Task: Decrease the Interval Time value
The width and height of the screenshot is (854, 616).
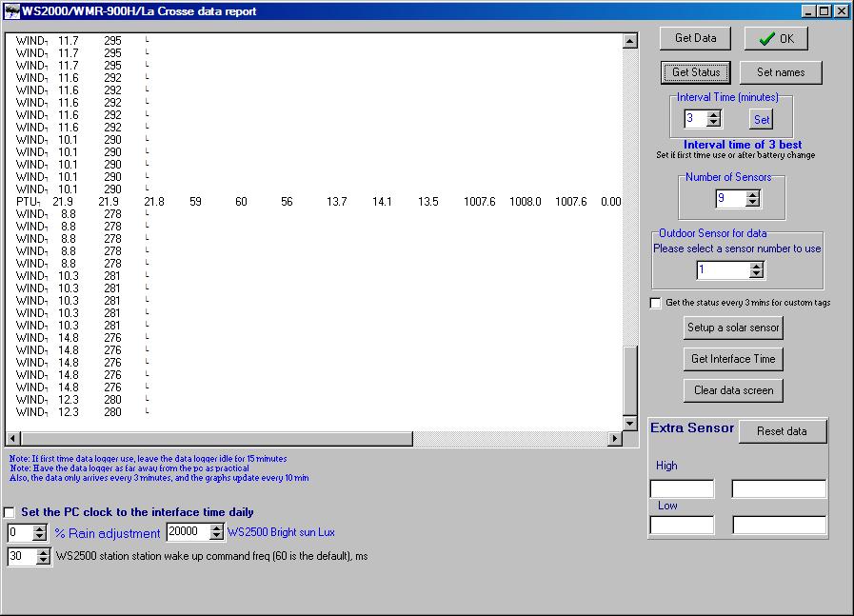Action: click(x=713, y=123)
